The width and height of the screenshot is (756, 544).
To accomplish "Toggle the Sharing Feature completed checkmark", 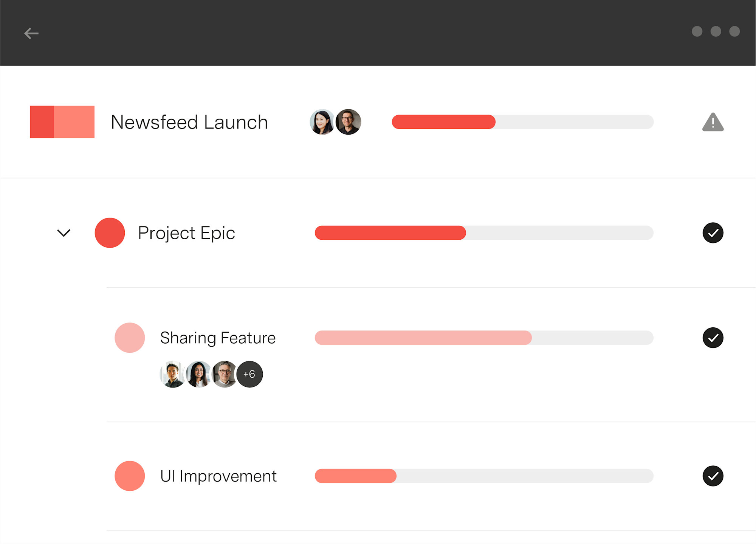I will [713, 338].
